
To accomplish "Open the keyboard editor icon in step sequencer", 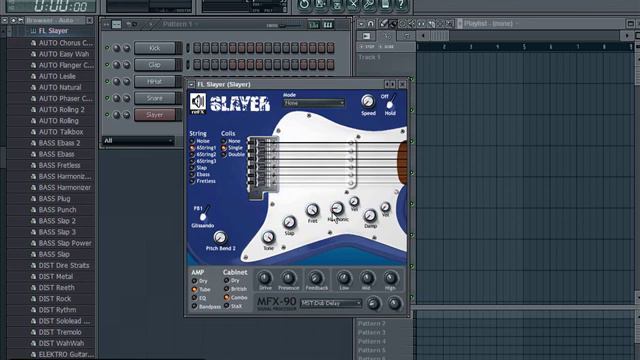I will pyautogui.click(x=328, y=25).
